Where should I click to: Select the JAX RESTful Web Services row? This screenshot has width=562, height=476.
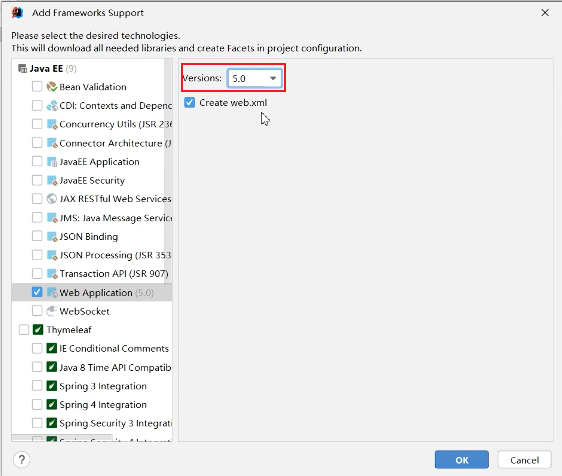92,199
